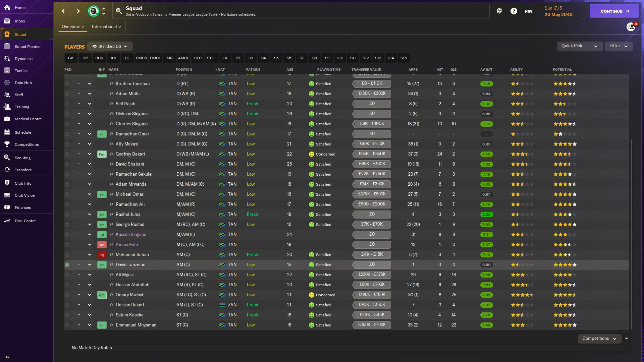The image size is (644, 362).
Task: Toggle selection checkbox for Ibrahim Tanzman
Action: (67, 84)
